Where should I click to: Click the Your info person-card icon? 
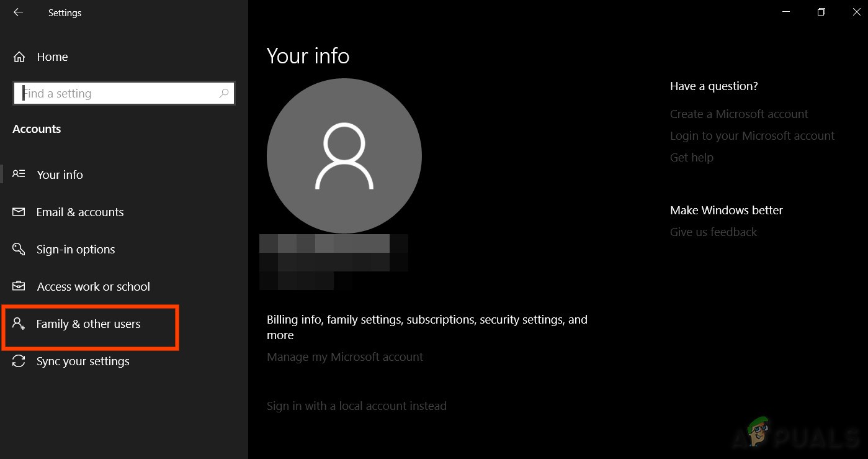coord(19,175)
